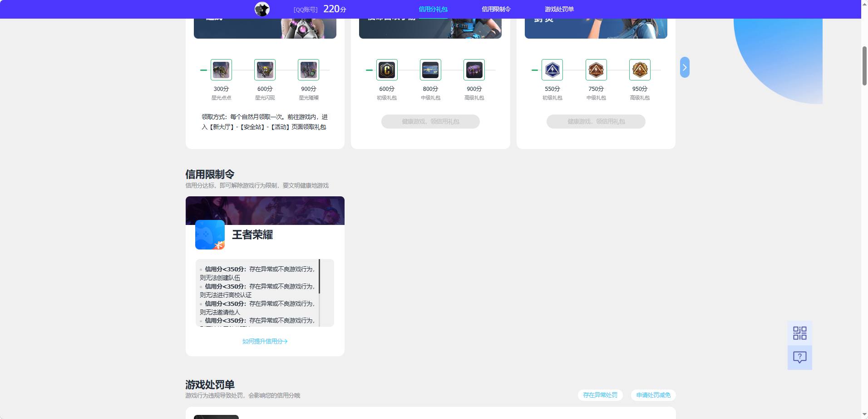Click the 750分 score label
This screenshot has width=868, height=419.
pos(596,89)
